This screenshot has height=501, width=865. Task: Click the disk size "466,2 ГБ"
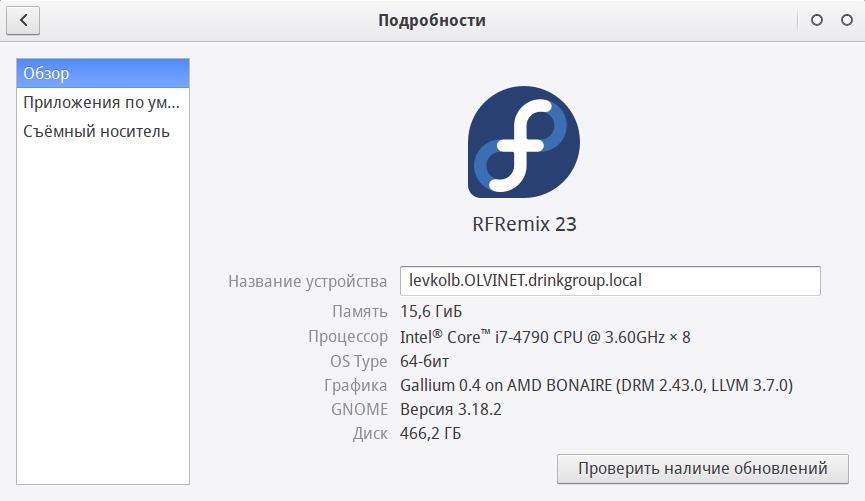(431, 434)
